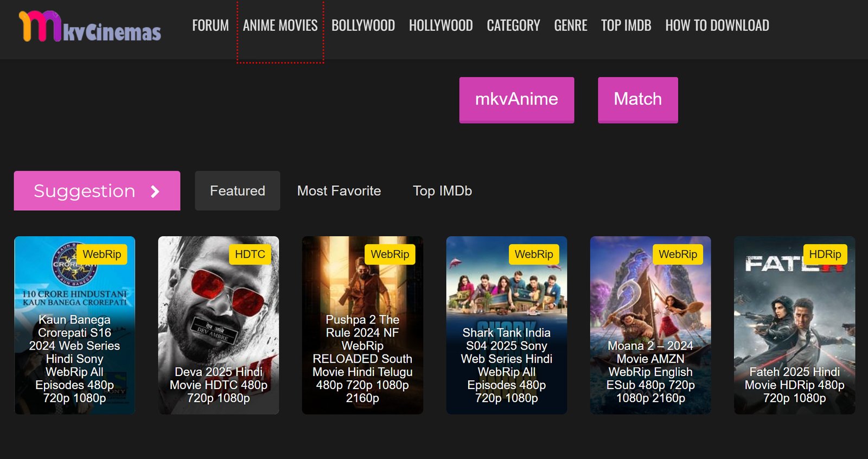Click the Fateh 2025 Hindi Movie title text
868x459 pixels.
(795, 385)
